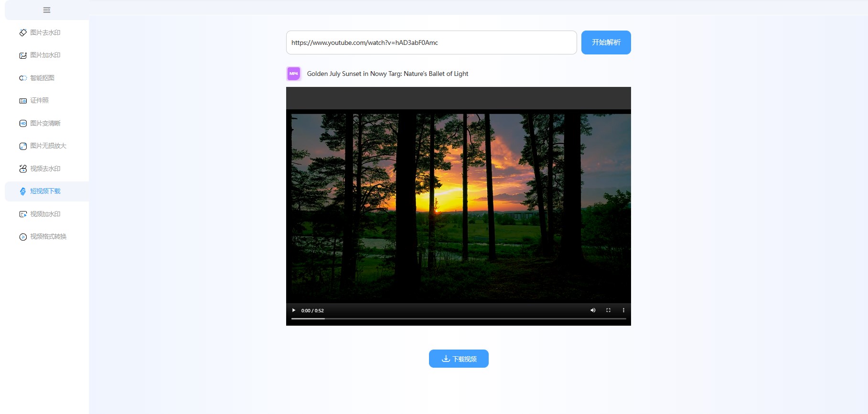The height and width of the screenshot is (414, 868).
Task: Mute the video with the speaker icon
Action: [593, 310]
